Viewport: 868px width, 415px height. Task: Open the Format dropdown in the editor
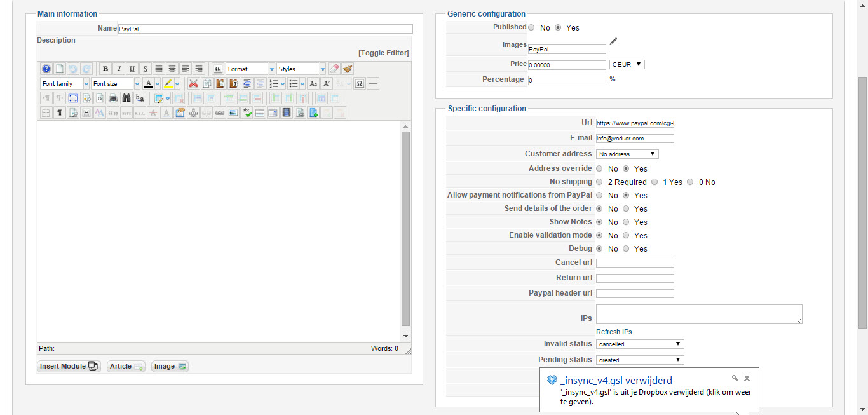tap(250, 69)
